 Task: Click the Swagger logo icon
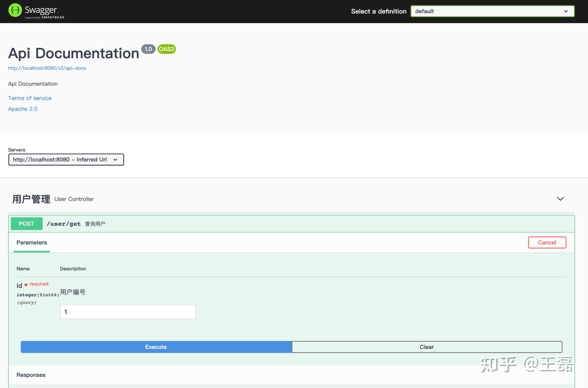click(x=15, y=10)
